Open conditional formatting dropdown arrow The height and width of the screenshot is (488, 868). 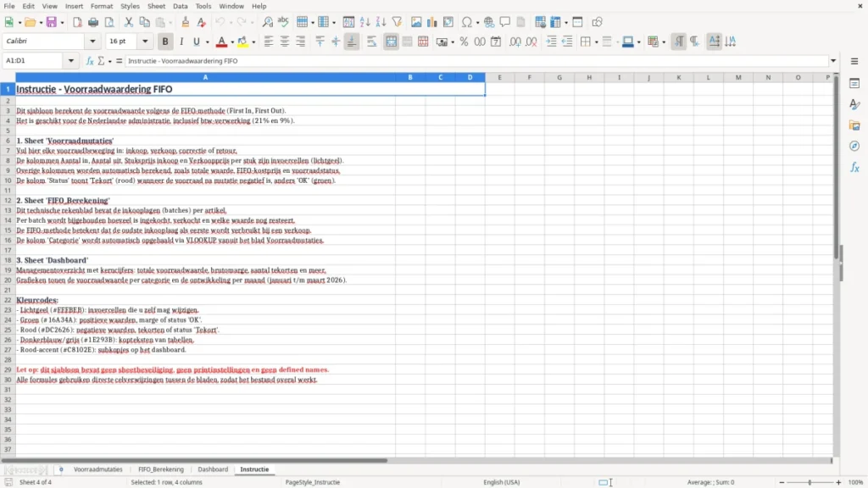[664, 42]
